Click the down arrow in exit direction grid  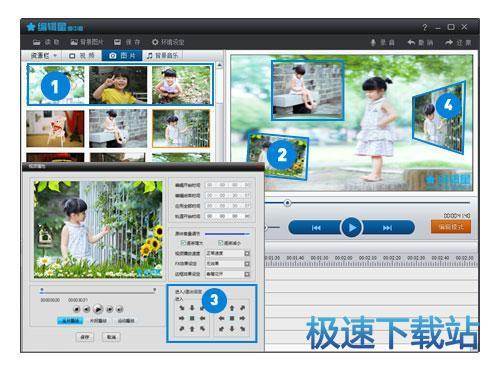coord(232,329)
